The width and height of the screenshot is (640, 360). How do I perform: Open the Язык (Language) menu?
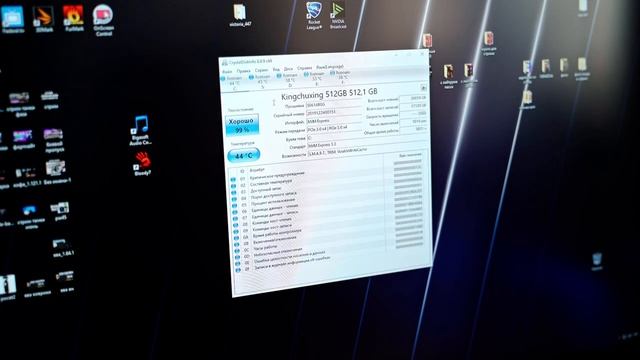coord(330,67)
